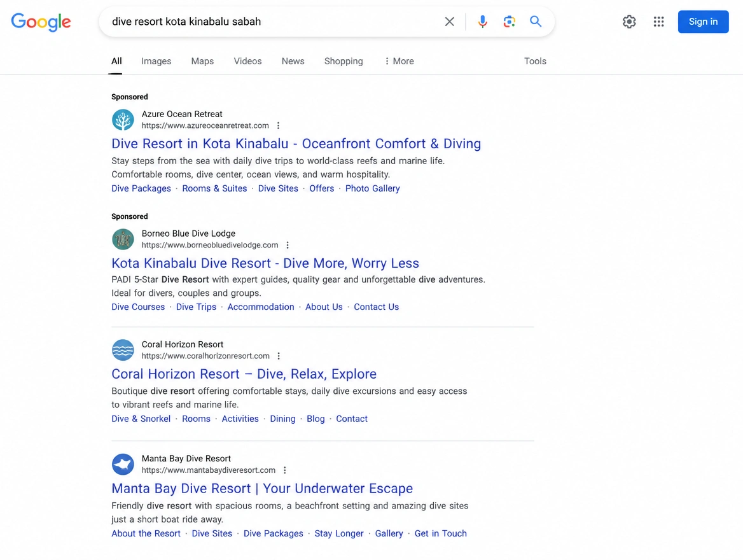The height and width of the screenshot is (560, 743).
Task: Switch to the Images tab
Action: (x=156, y=61)
